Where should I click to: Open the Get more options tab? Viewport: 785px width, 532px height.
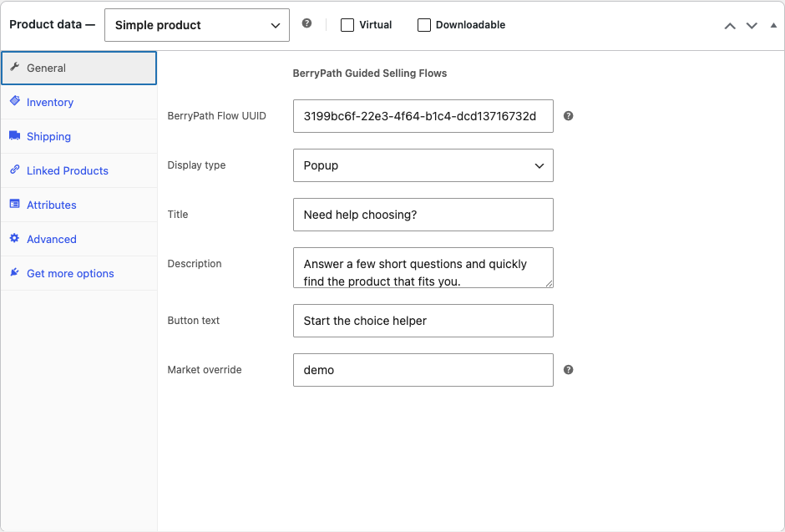click(79, 273)
